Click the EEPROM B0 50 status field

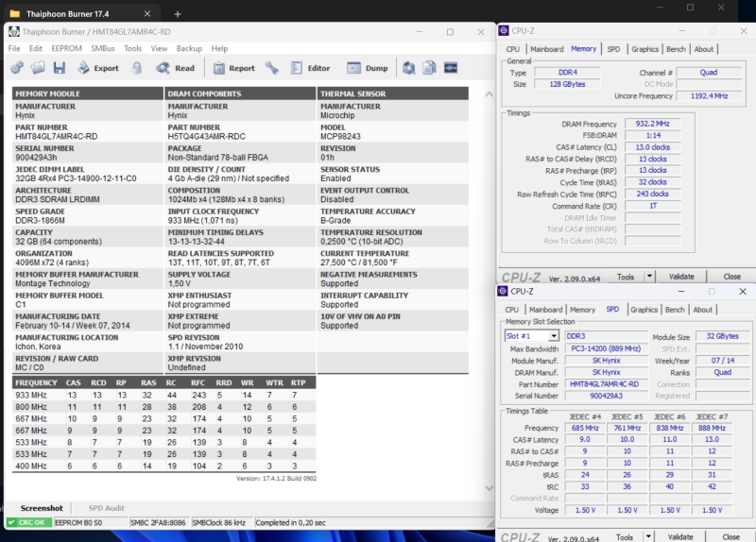91,523
